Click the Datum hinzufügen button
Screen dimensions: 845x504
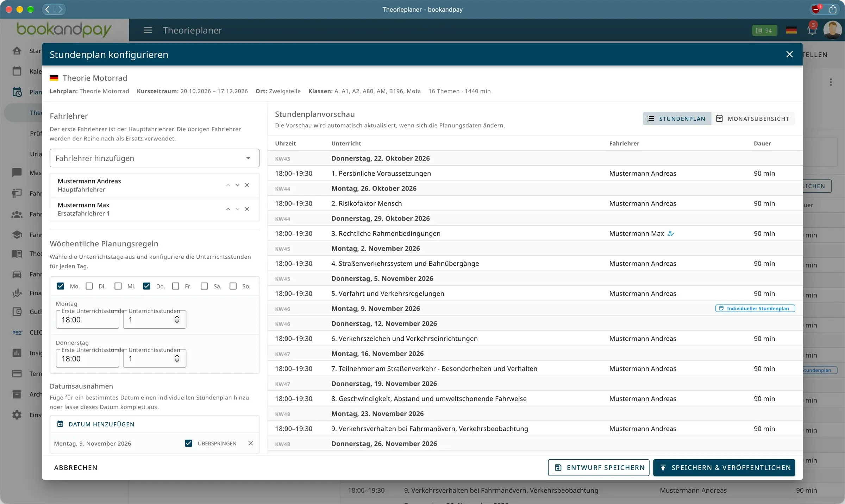pyautogui.click(x=96, y=424)
